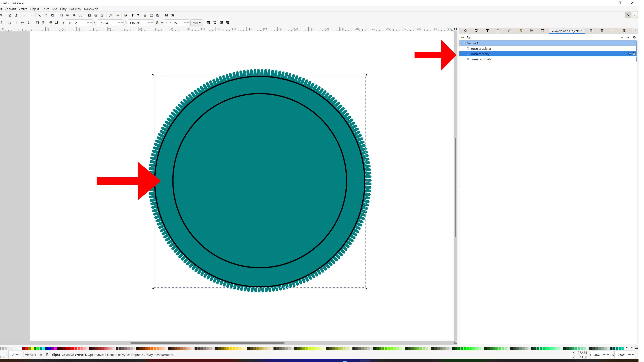Hide the kruznice vlnky object
The width and height of the screenshot is (644, 362).
coord(630,54)
